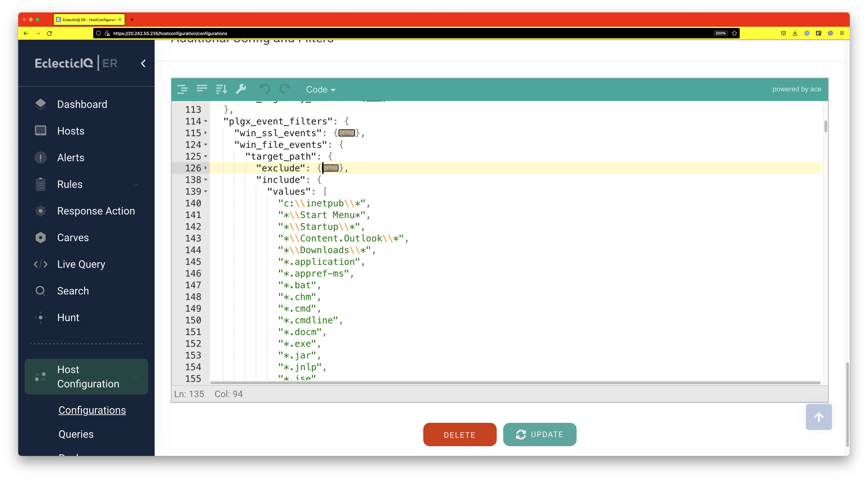The width and height of the screenshot is (868, 480).
Task: Open the Code mode dropdown
Action: tap(320, 90)
